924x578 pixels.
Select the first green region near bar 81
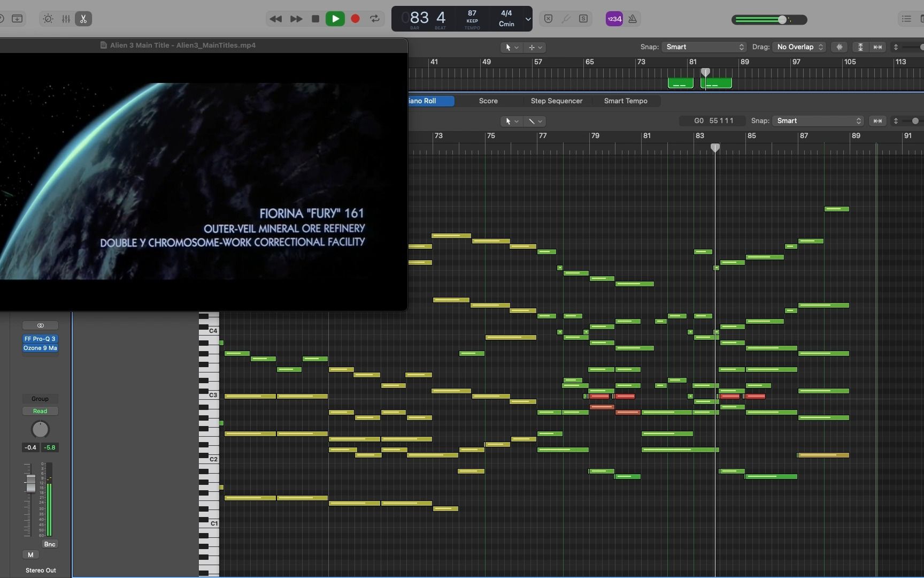point(681,83)
